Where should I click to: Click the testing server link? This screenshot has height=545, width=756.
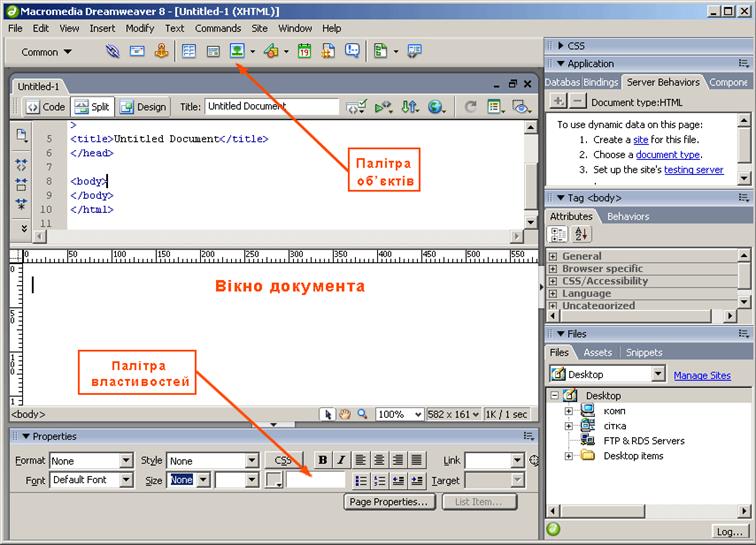pos(694,170)
